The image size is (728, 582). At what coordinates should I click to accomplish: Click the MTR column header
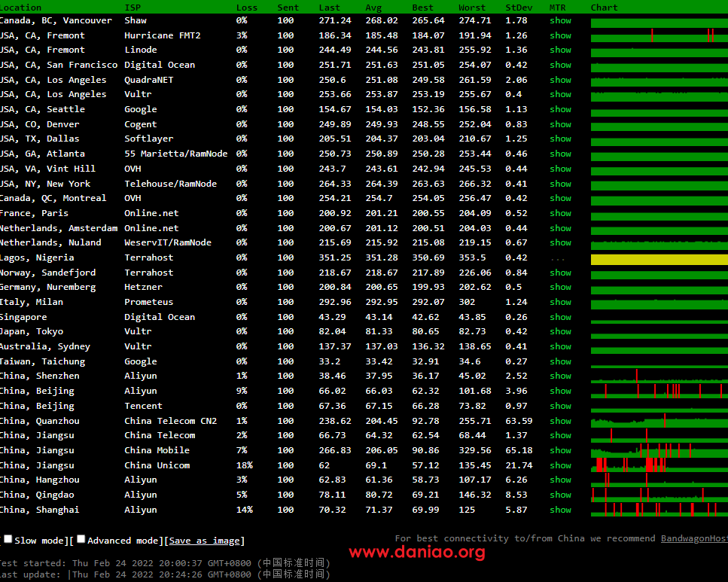[558, 8]
